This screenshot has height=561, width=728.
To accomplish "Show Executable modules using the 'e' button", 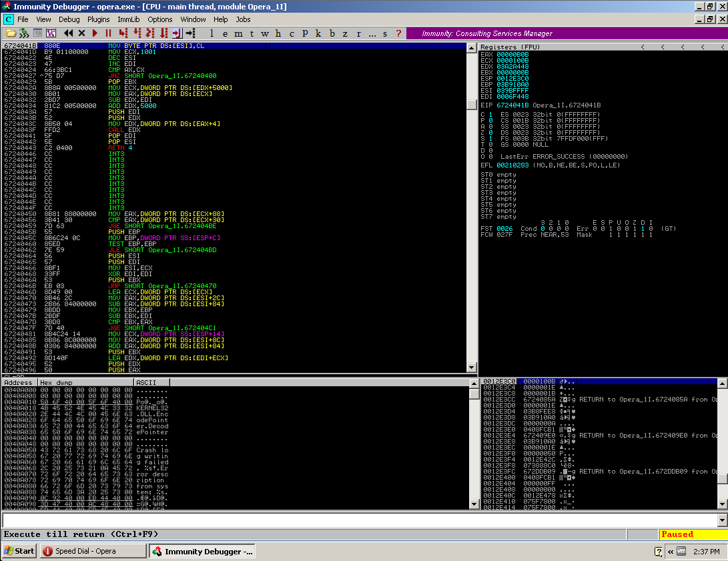I will [x=225, y=33].
